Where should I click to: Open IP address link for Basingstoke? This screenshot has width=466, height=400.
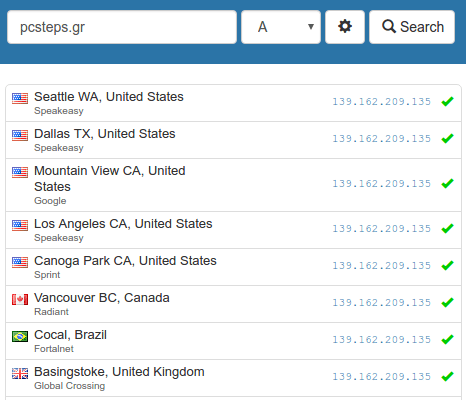pyautogui.click(x=382, y=376)
